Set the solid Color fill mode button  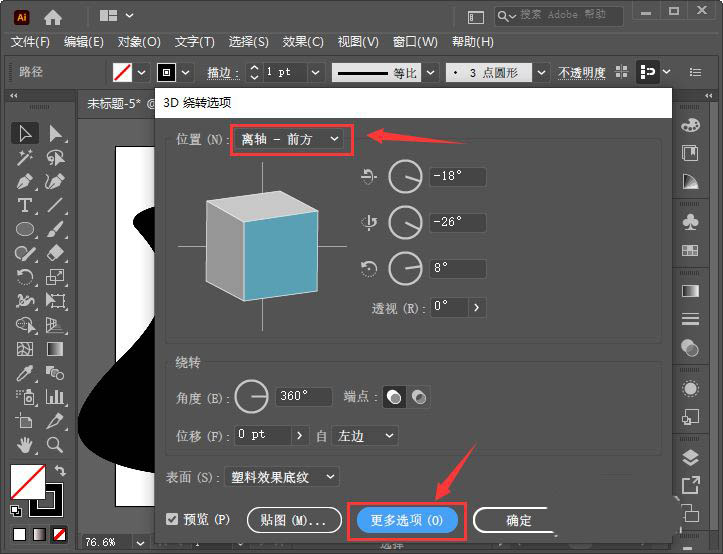(x=19, y=535)
